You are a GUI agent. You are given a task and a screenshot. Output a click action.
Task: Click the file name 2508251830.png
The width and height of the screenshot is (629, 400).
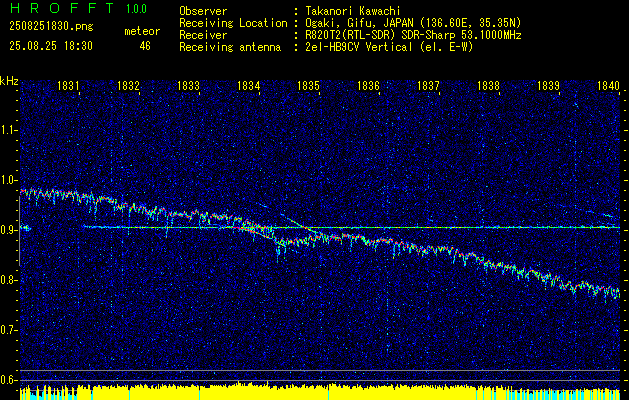tap(51, 27)
